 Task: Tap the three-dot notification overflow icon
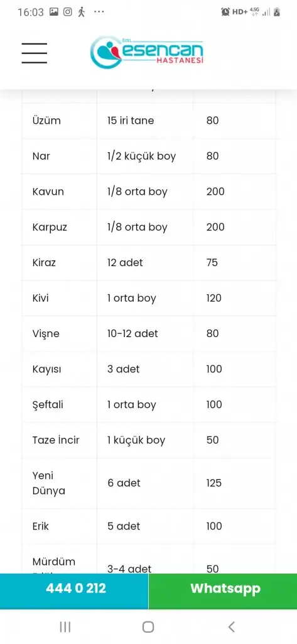pyautogui.click(x=99, y=11)
